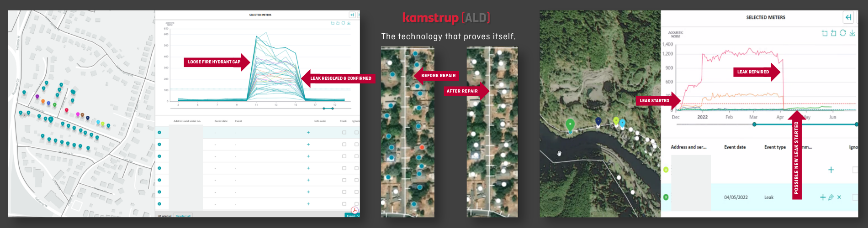Refresh the right acoustic noise chart
868x228 pixels.
843,33
